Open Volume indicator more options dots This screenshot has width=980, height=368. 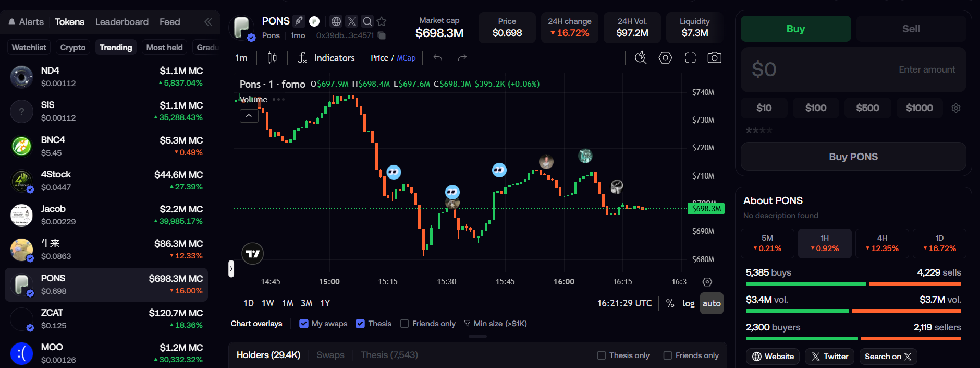pos(279,99)
